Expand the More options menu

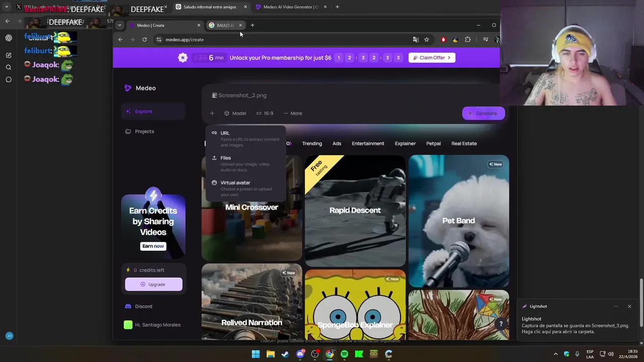pos(292,113)
